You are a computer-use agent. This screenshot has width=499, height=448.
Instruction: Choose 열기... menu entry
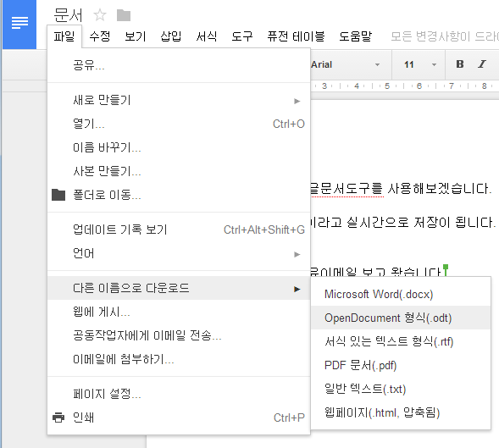tap(179, 124)
